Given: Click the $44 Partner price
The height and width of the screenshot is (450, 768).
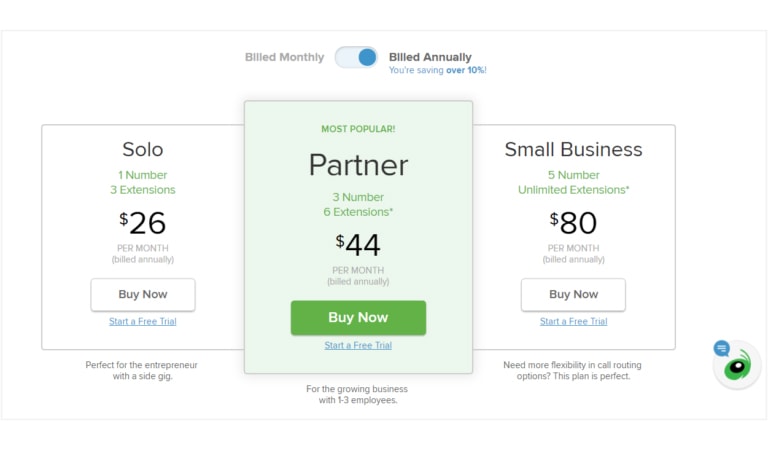Looking at the screenshot, I should pyautogui.click(x=358, y=244).
